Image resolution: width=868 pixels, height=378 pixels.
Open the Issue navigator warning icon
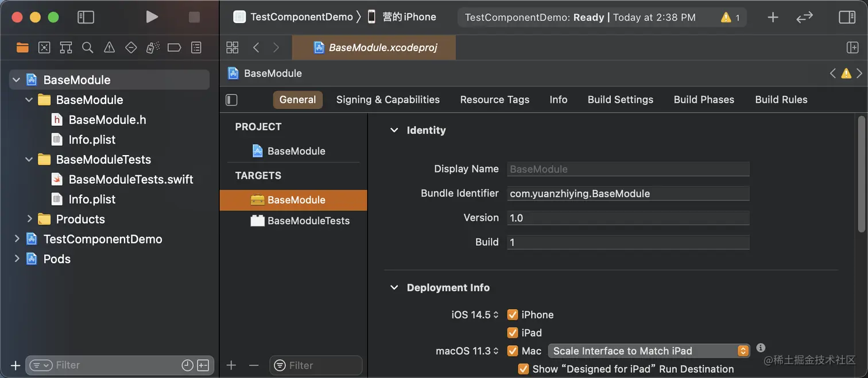point(109,48)
